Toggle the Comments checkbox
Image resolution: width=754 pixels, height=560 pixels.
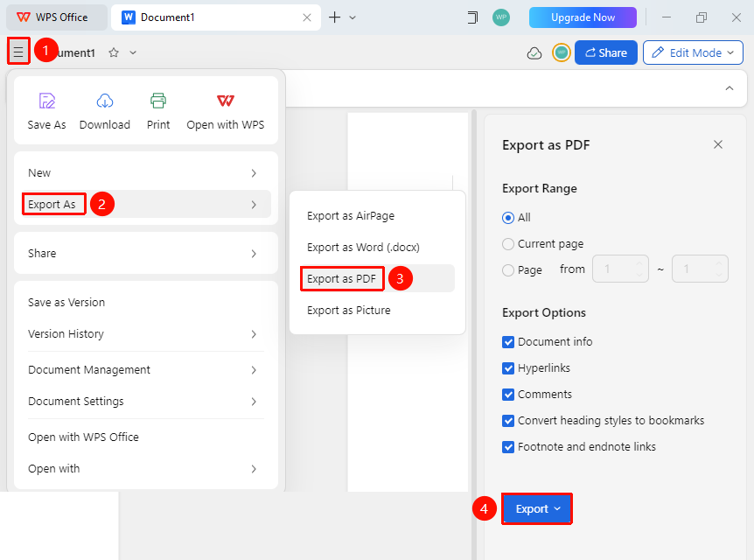(508, 395)
